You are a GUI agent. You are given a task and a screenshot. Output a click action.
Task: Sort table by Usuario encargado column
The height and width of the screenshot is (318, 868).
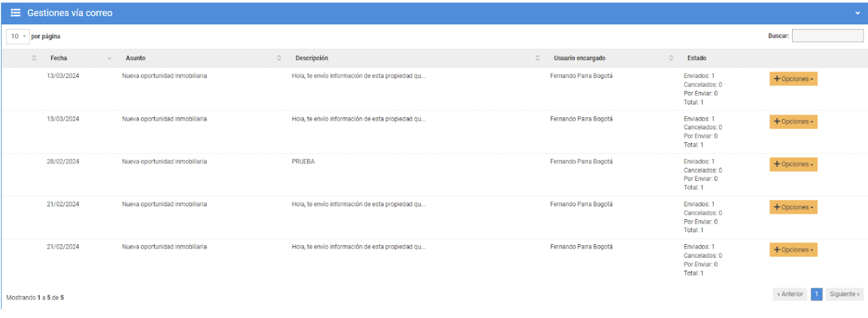pos(579,58)
